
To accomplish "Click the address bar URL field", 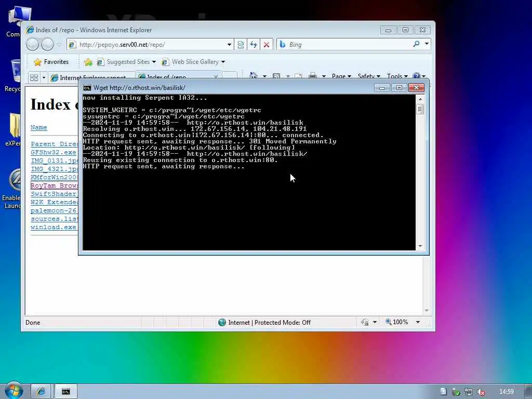I will [x=148, y=45].
